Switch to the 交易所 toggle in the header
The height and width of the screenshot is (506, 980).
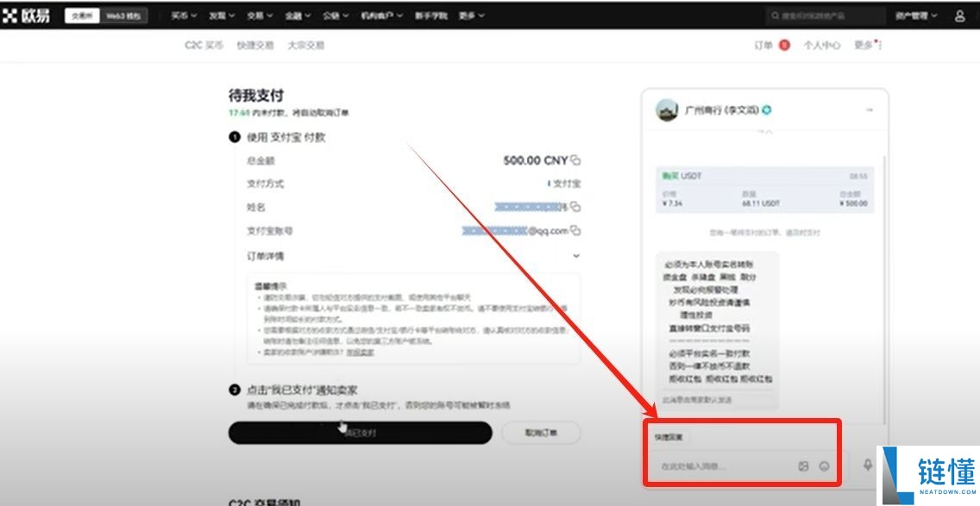click(83, 16)
